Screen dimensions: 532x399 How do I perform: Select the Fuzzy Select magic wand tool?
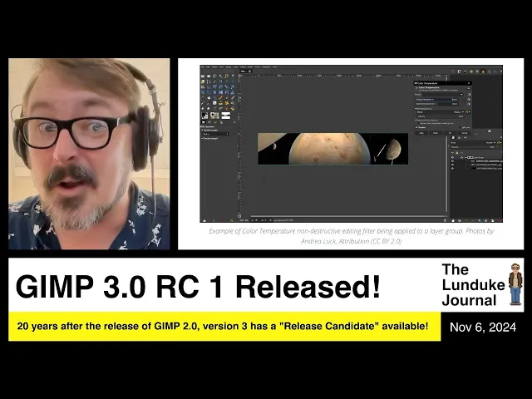pyautogui.click(x=221, y=76)
